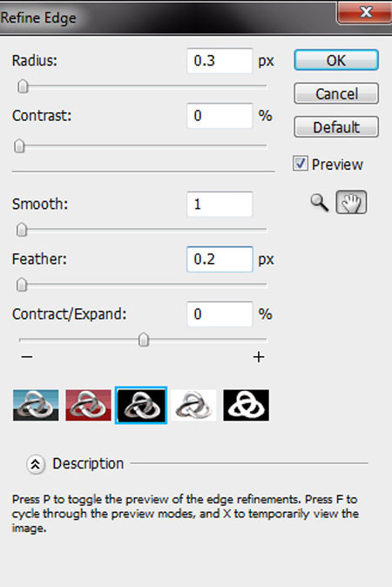The image size is (392, 587).
Task: Choose the Standard preview mode thumbnail
Action: click(36, 405)
